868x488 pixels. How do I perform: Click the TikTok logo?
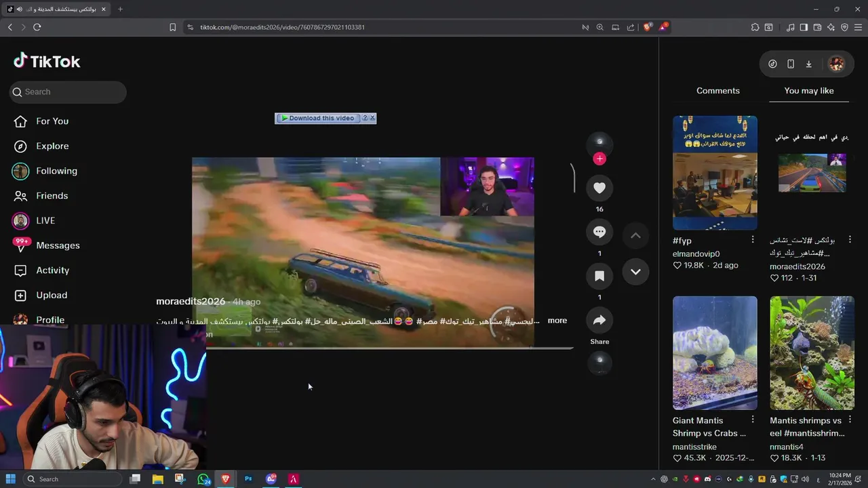[x=47, y=61]
